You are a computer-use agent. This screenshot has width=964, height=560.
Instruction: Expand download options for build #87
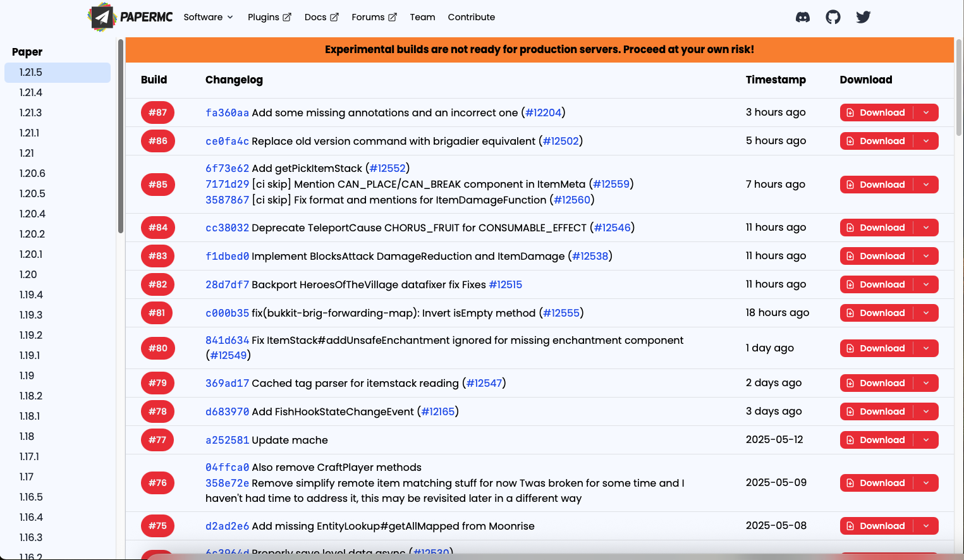[x=926, y=113]
